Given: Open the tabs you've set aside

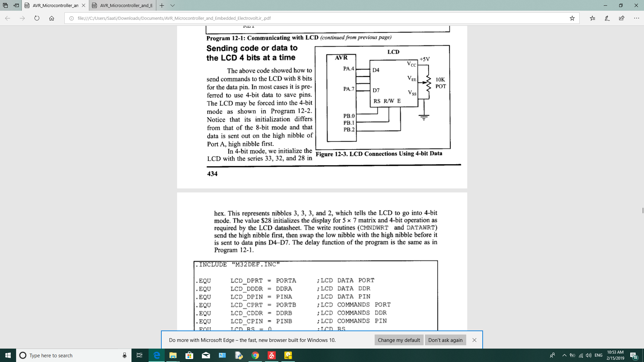Looking at the screenshot, I should (x=5, y=5).
